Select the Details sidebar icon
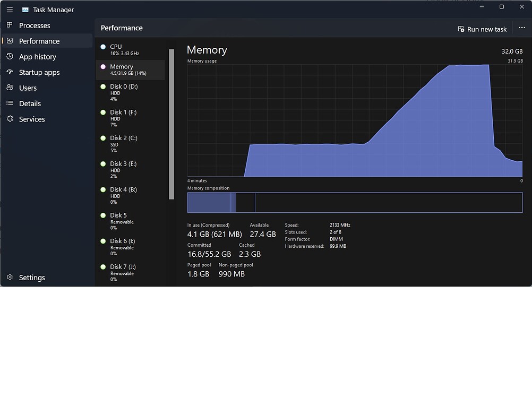The height and width of the screenshot is (398, 532). [9, 103]
